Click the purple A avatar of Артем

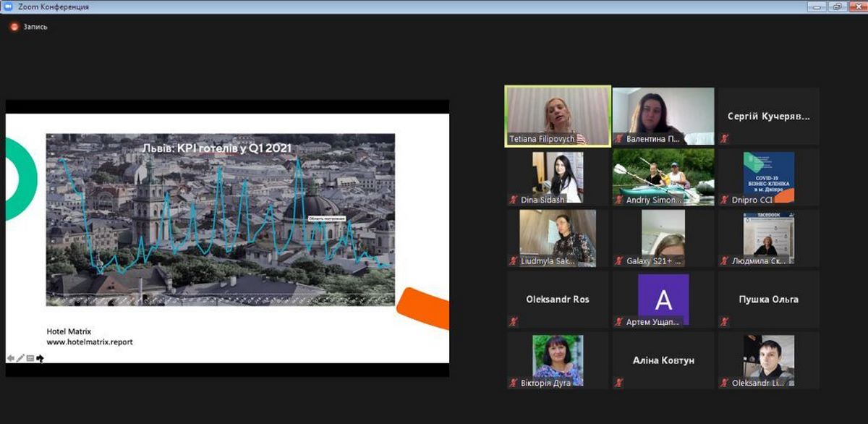663,298
